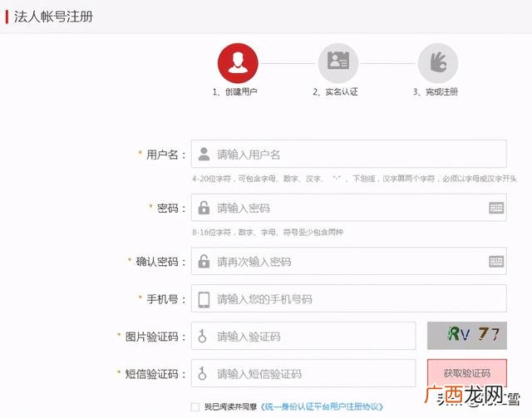Click the 短信验证码： field label
This screenshot has height=418, width=532.
pos(155,374)
